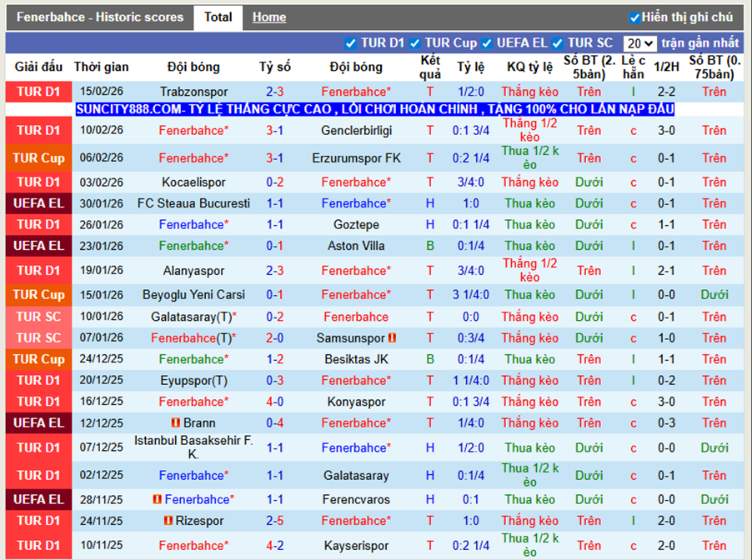The width and height of the screenshot is (752, 560).
Task: Open Kocaelispor team link
Action: click(x=193, y=182)
